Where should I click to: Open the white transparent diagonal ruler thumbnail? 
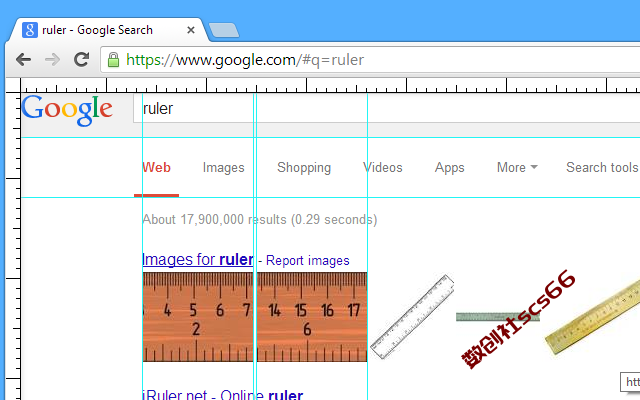coord(412,317)
